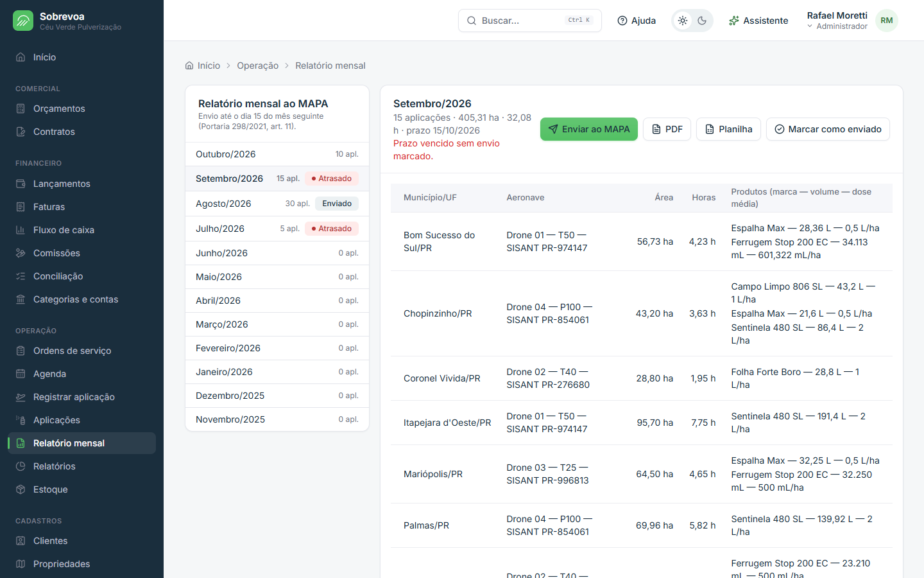The image size is (924, 578).
Task: Click the Início sidebar home icon
Action: 21,57
